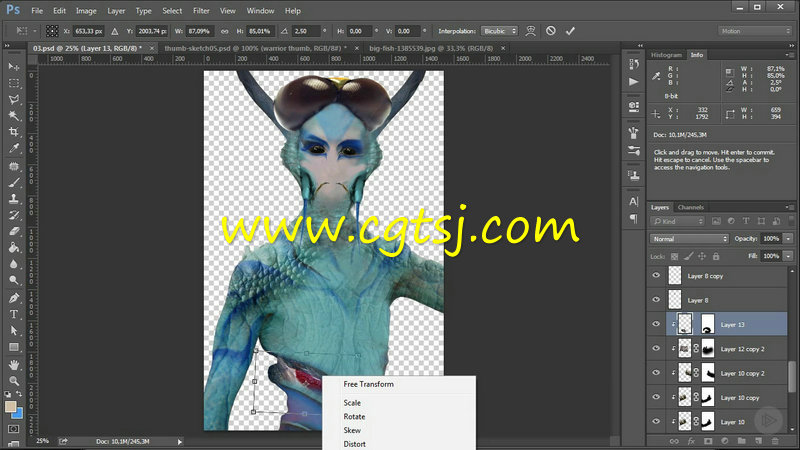This screenshot has width=800, height=450.
Task: Select the Rectangular Marquee tool
Action: coord(14,83)
